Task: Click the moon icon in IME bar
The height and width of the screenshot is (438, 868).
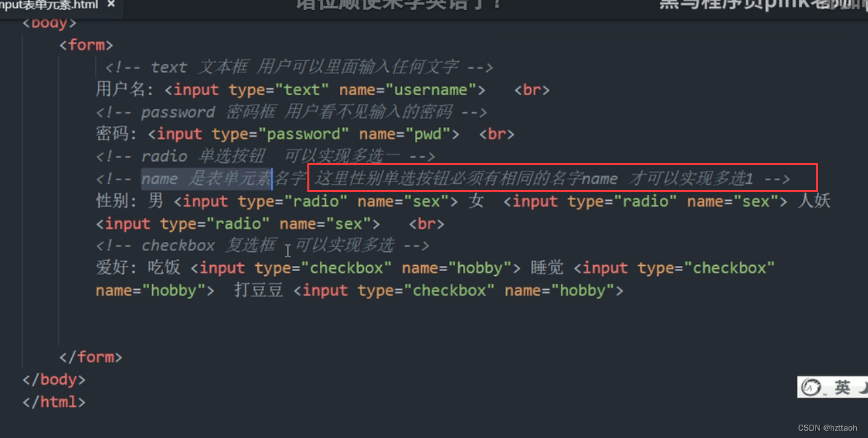Action: click(x=863, y=387)
